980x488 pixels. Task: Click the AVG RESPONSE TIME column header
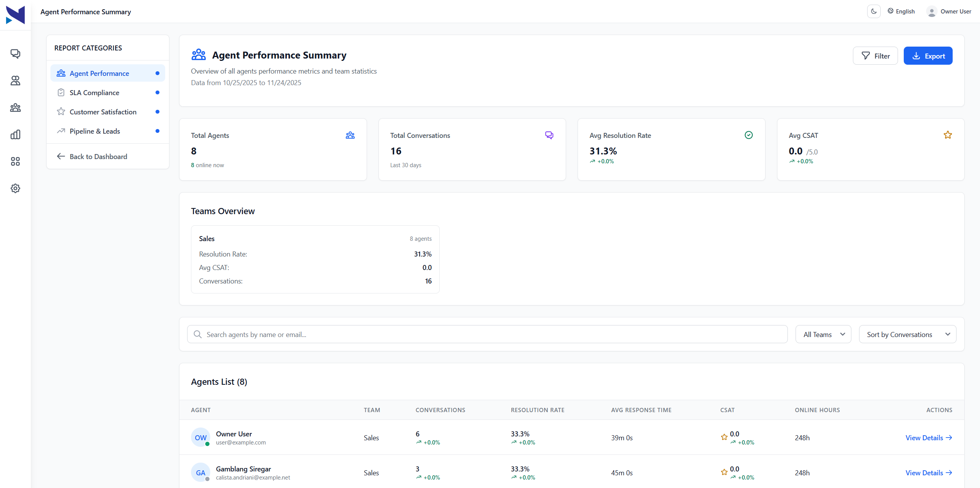[x=641, y=410]
